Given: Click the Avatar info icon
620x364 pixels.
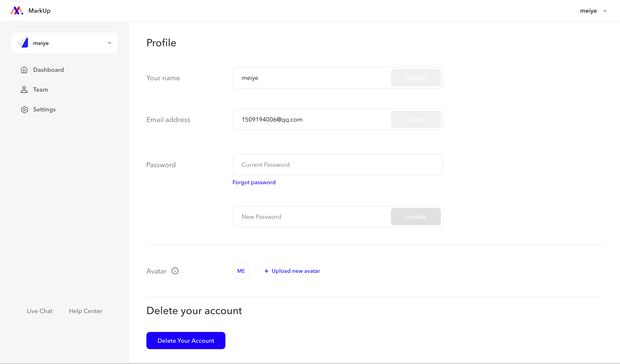Looking at the screenshot, I should click(175, 271).
